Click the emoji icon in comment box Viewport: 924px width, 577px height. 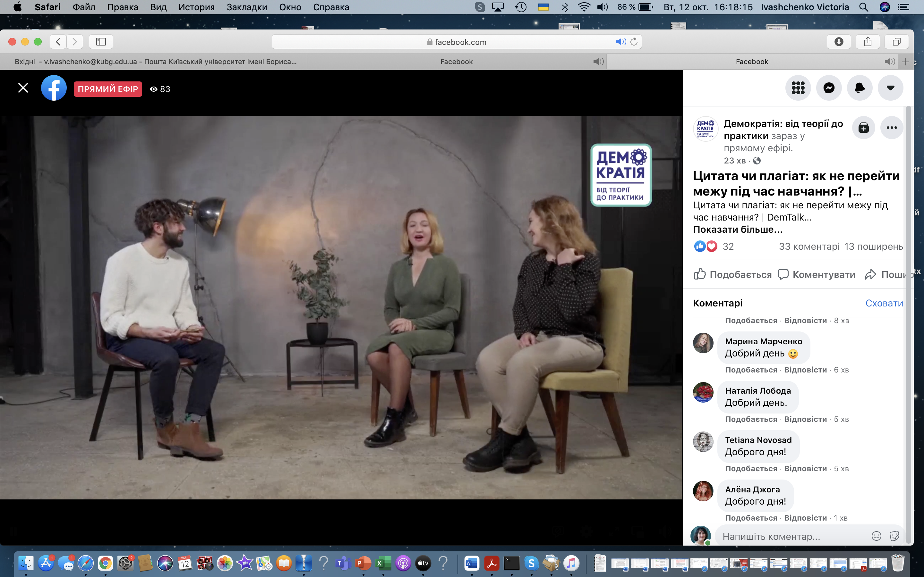point(876,536)
